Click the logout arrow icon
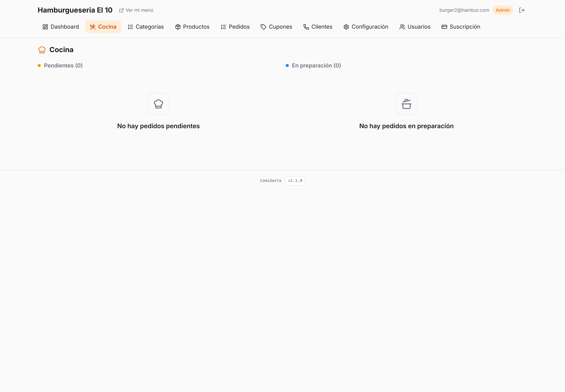Image resolution: width=565 pixels, height=392 pixels. coord(522,10)
